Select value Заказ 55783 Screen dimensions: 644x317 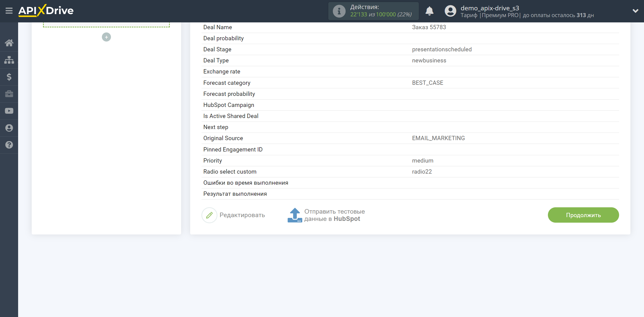point(429,27)
